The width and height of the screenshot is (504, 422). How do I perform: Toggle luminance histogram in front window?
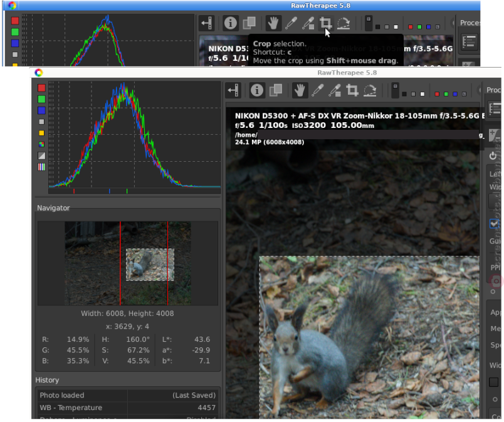[41, 122]
